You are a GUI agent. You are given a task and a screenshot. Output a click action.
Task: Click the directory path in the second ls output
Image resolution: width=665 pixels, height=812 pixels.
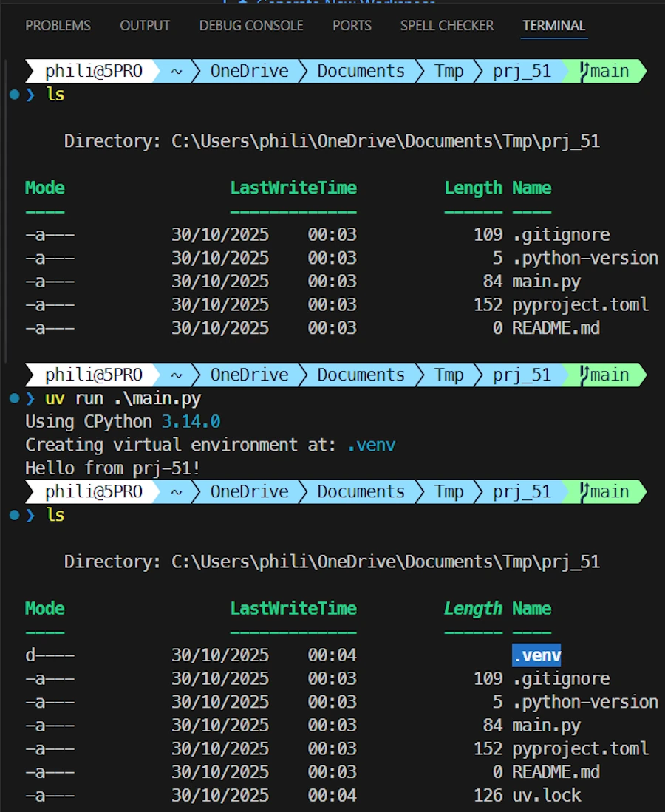coord(385,562)
